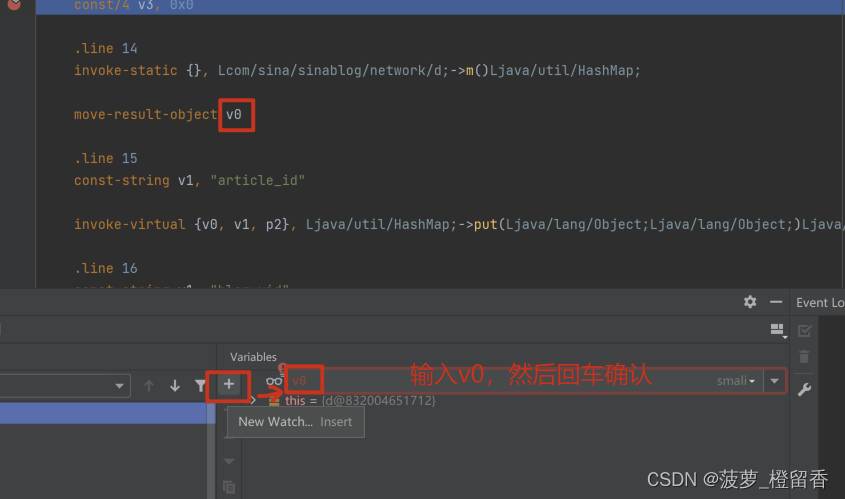The height and width of the screenshot is (499, 845).
Task: Select the 'this = {d@832004651712}' variable row
Action: point(360,400)
